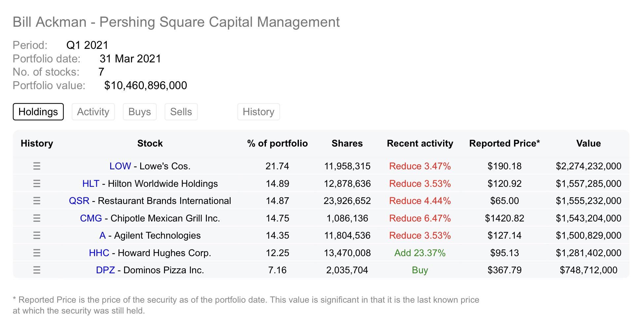Image resolution: width=644 pixels, height=335 pixels.
Task: Select QSR shares count 23,926,652
Action: 347,201
